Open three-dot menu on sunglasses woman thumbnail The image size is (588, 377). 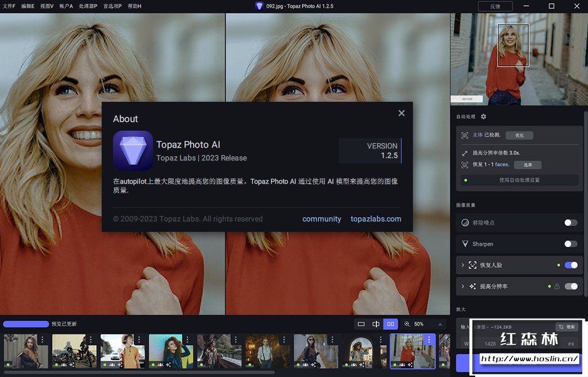coord(333,339)
